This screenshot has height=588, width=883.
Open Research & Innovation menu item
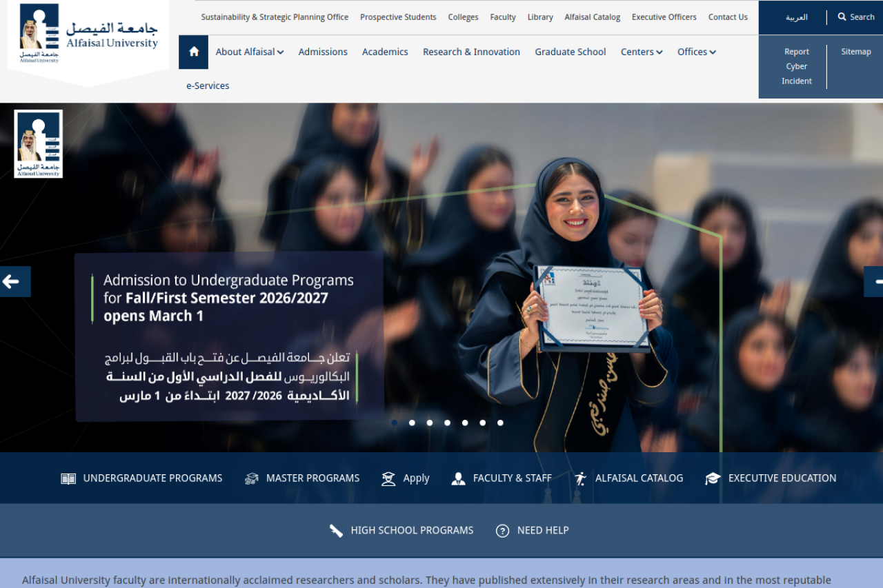tap(471, 52)
